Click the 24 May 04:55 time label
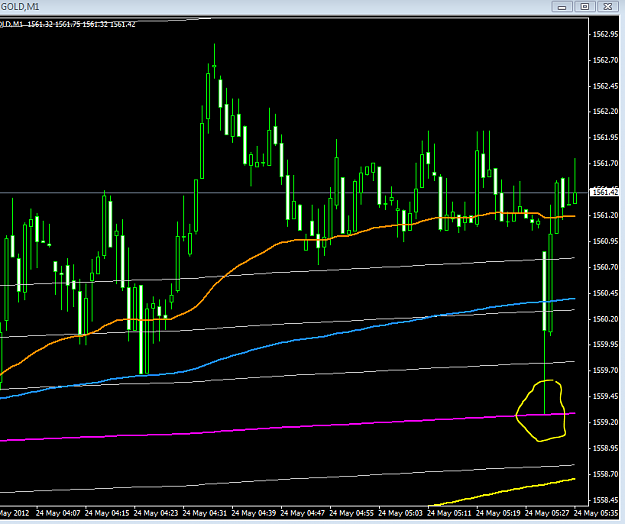The width and height of the screenshot is (625, 524). click(352, 513)
